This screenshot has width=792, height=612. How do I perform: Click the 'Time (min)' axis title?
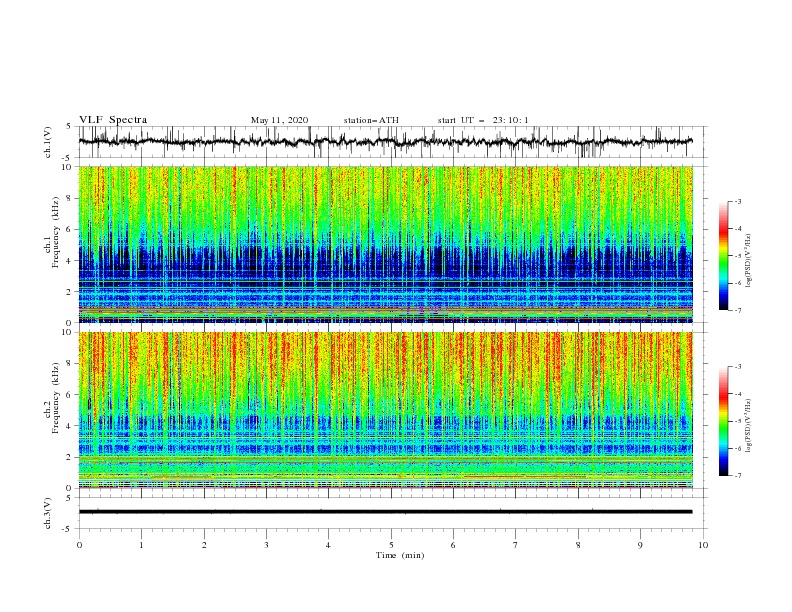(400, 555)
